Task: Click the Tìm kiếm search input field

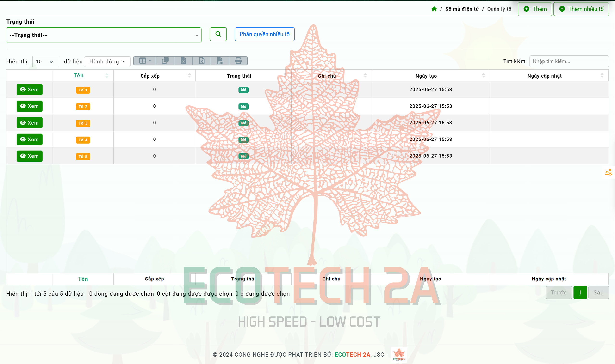Action: [x=569, y=61]
